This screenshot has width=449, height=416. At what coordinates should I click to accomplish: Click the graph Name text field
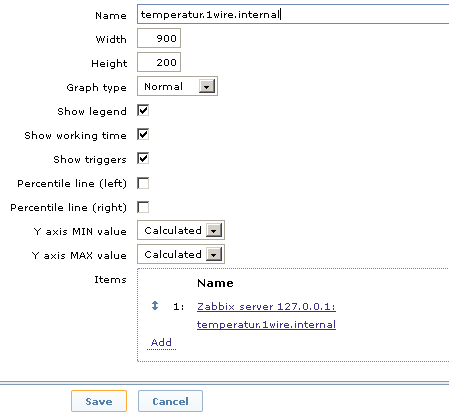coord(293,14)
